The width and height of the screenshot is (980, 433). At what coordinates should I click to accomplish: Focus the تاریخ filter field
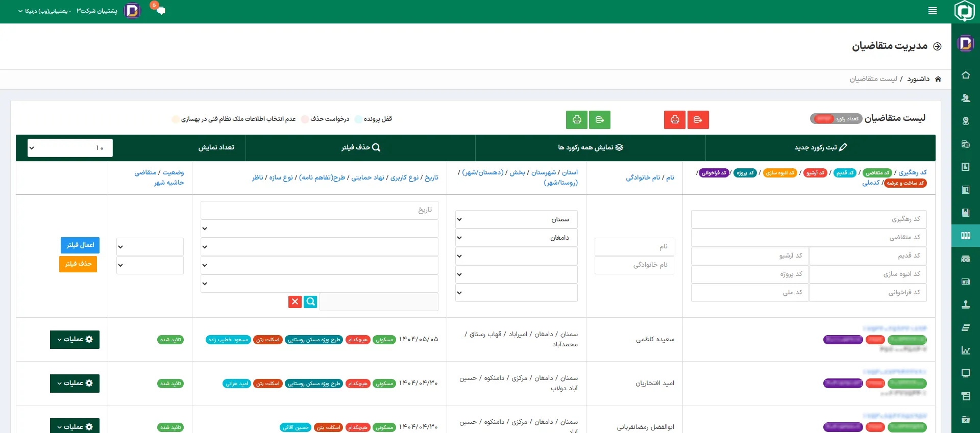(320, 210)
